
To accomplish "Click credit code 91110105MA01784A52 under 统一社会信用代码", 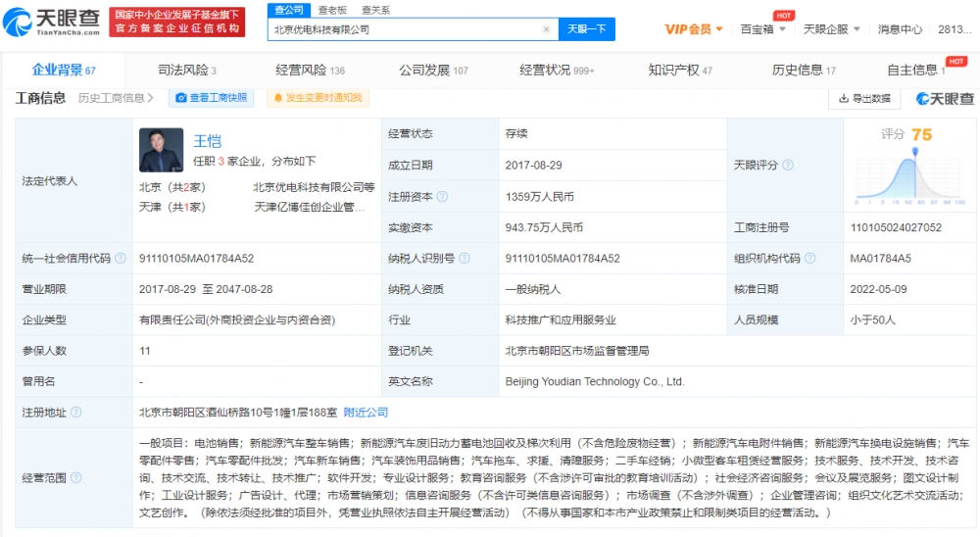I will pos(196,258).
